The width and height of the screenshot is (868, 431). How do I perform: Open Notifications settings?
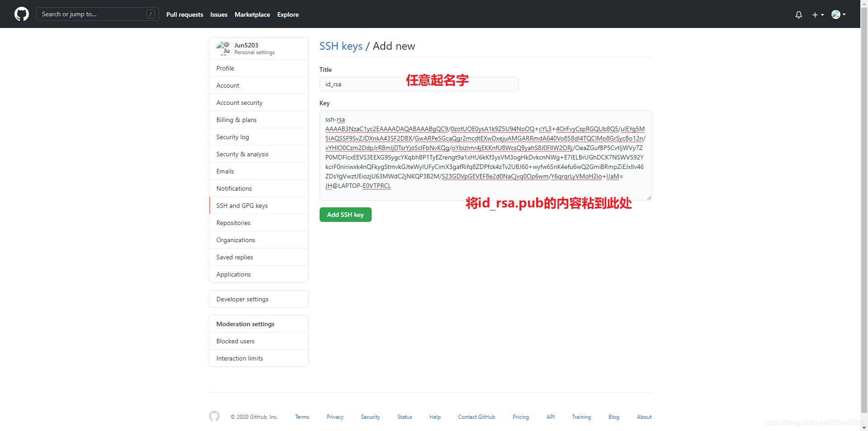(x=259, y=188)
